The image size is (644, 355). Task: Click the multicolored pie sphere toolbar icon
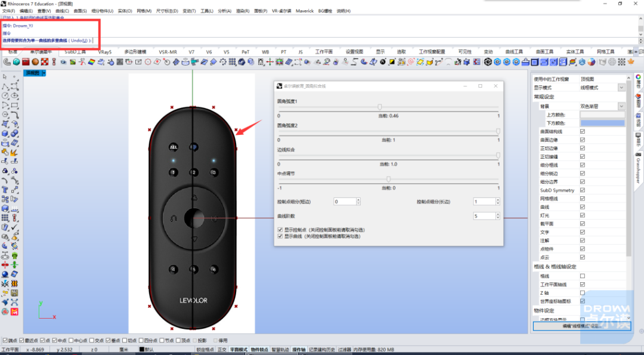[x=591, y=62]
